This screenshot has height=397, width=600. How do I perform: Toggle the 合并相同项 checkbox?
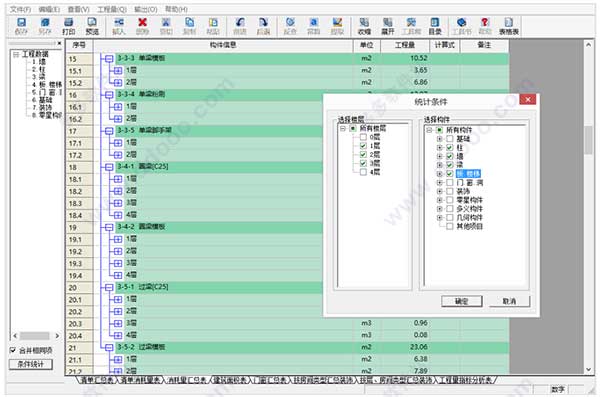tap(13, 350)
